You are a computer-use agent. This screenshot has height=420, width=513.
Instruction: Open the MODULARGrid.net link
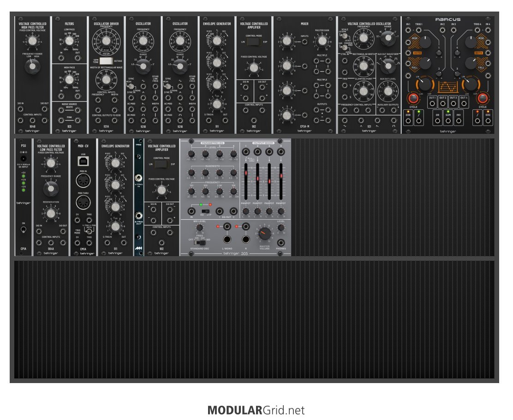[256, 410]
